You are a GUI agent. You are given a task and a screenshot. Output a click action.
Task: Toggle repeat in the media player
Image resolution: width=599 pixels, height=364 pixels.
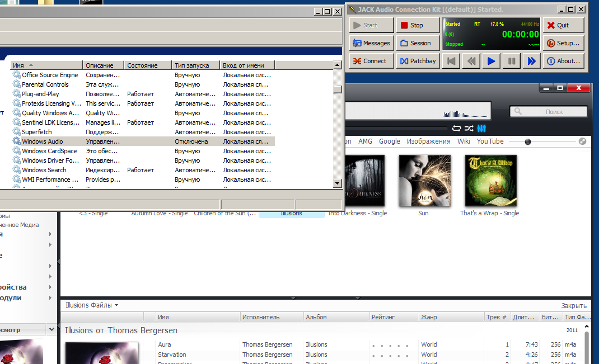456,129
